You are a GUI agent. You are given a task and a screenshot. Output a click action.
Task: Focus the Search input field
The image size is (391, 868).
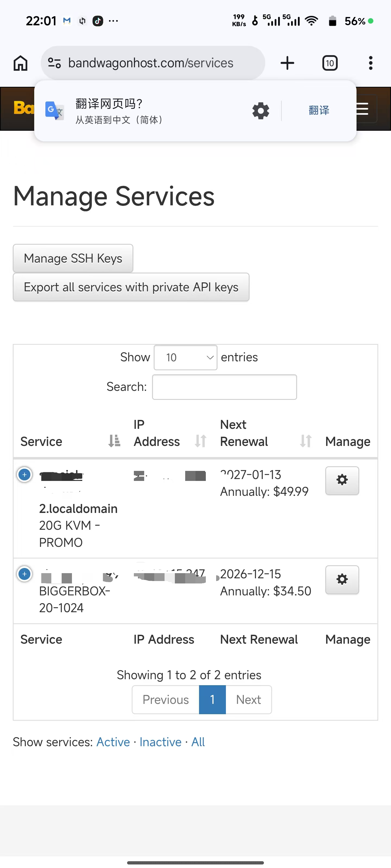coord(224,387)
